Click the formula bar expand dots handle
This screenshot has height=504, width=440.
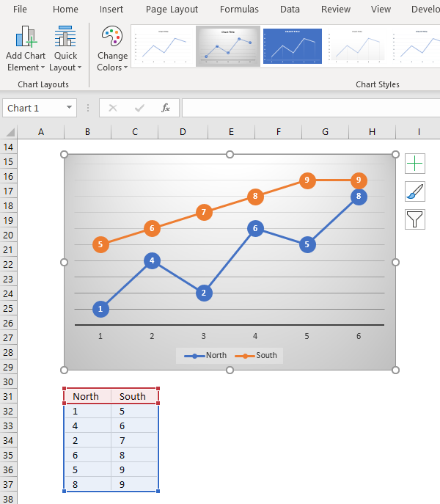pos(88,108)
